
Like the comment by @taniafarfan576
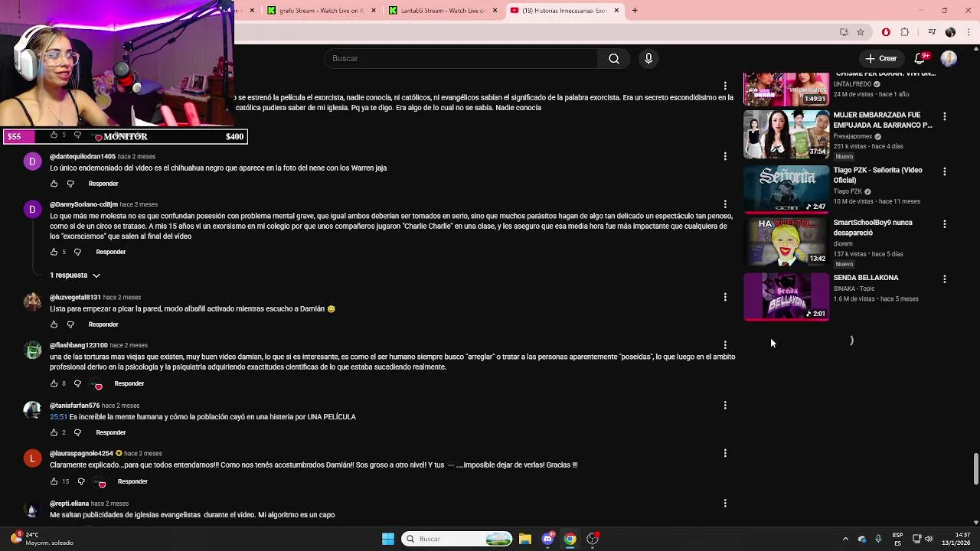[54, 432]
